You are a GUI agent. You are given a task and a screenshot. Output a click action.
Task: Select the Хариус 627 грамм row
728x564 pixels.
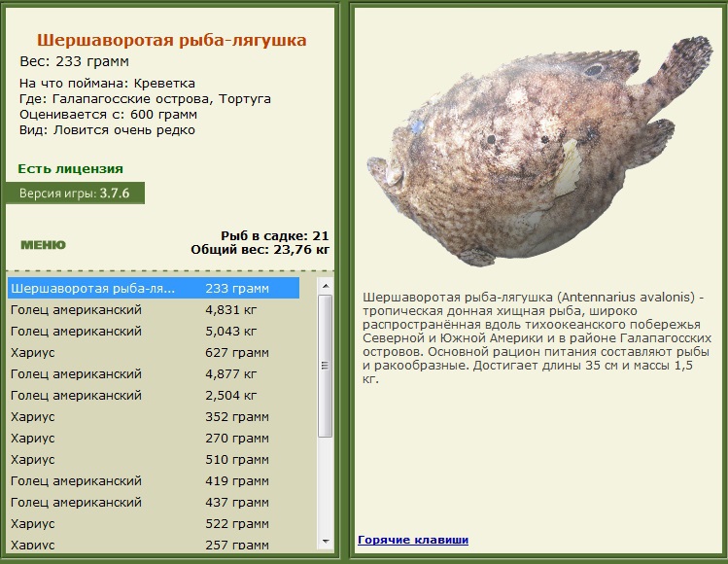pyautogui.click(x=154, y=353)
